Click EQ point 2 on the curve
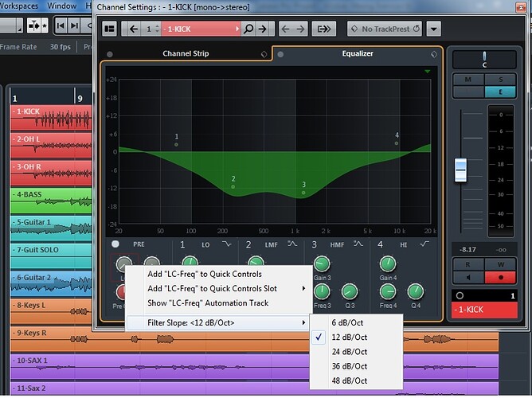Screen dimensions: 532x398 point(233,187)
